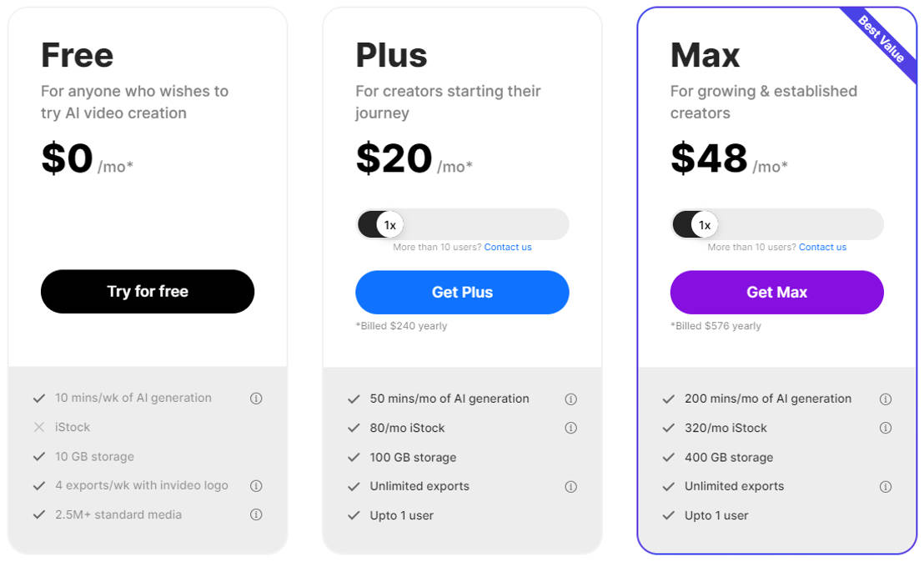This screenshot has width=924, height=562.
Task: Click the Try for free button
Action: point(148,292)
